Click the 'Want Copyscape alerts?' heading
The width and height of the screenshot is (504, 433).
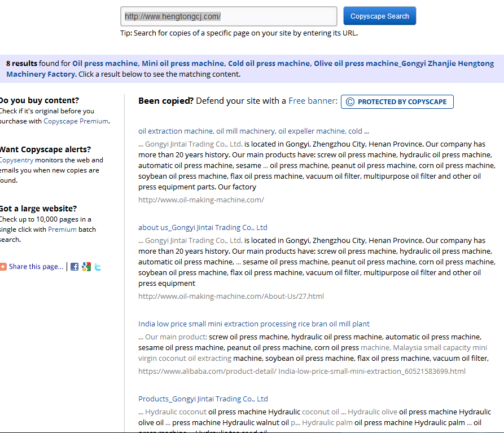[45, 149]
